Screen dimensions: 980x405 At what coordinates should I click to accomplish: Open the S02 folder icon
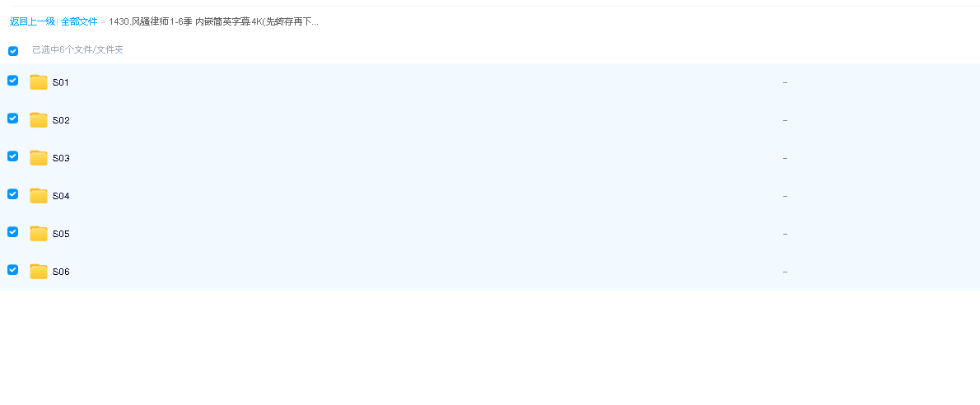(39, 120)
